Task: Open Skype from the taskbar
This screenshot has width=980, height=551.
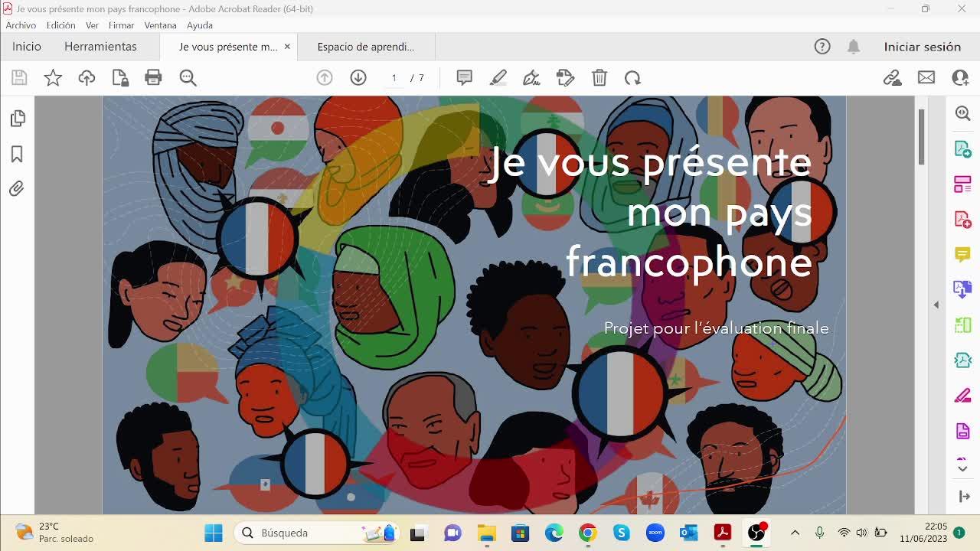Action: pos(622,533)
